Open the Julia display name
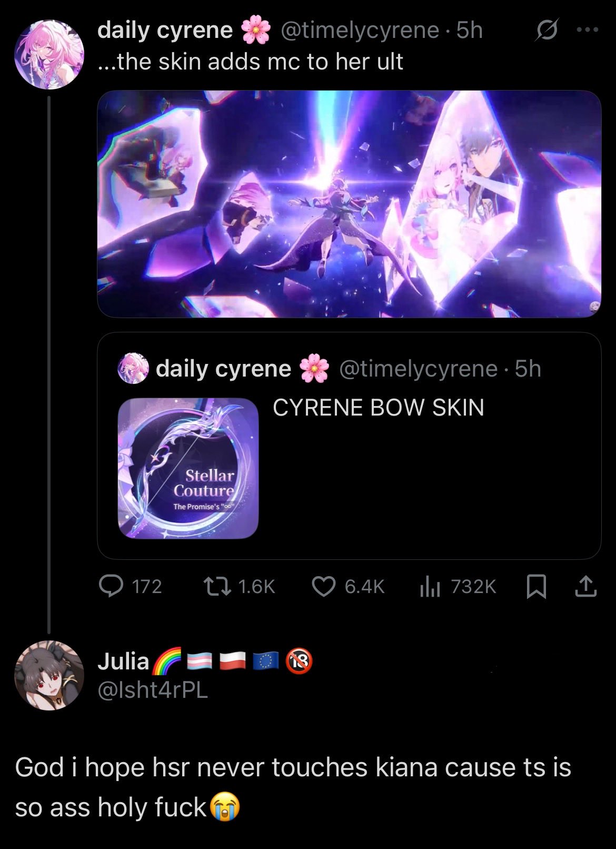 (x=123, y=661)
